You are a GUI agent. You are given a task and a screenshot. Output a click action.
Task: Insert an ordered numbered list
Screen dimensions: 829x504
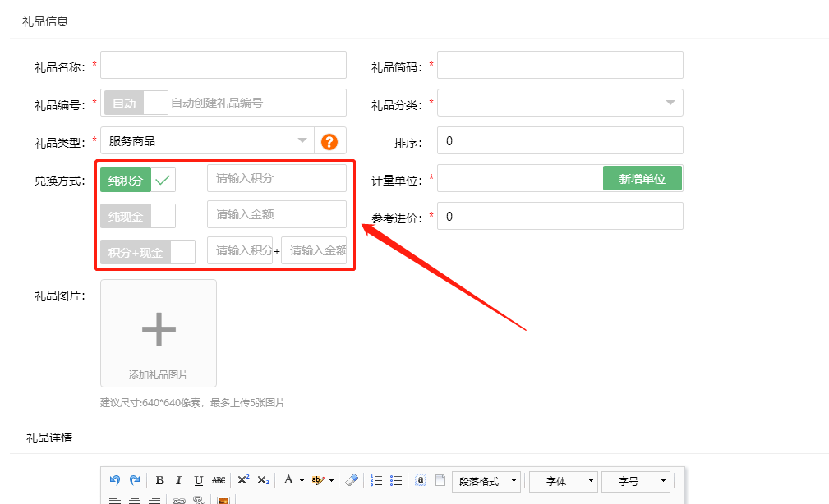(377, 480)
